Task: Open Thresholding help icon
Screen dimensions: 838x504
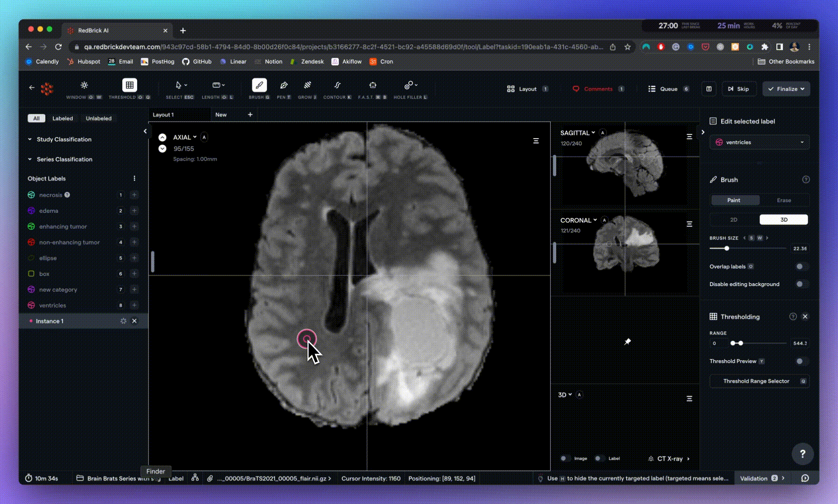Action: pos(793,316)
